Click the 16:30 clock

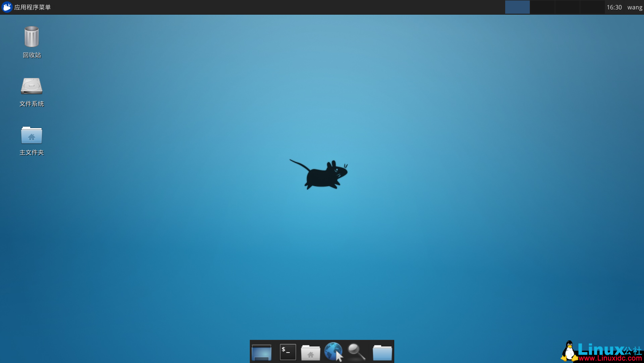pyautogui.click(x=614, y=8)
